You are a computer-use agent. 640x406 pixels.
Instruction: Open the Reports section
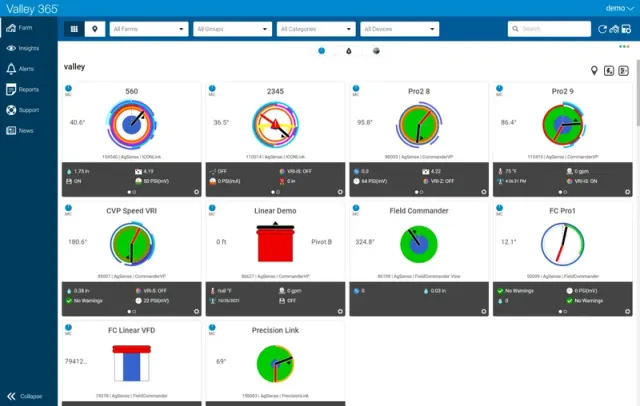pyautogui.click(x=28, y=89)
